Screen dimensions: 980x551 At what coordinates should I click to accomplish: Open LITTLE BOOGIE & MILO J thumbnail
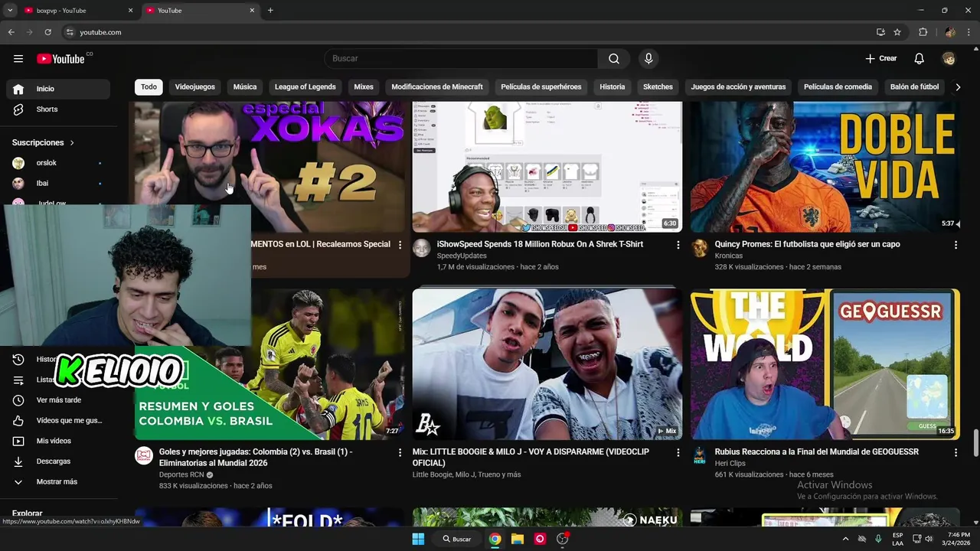547,364
